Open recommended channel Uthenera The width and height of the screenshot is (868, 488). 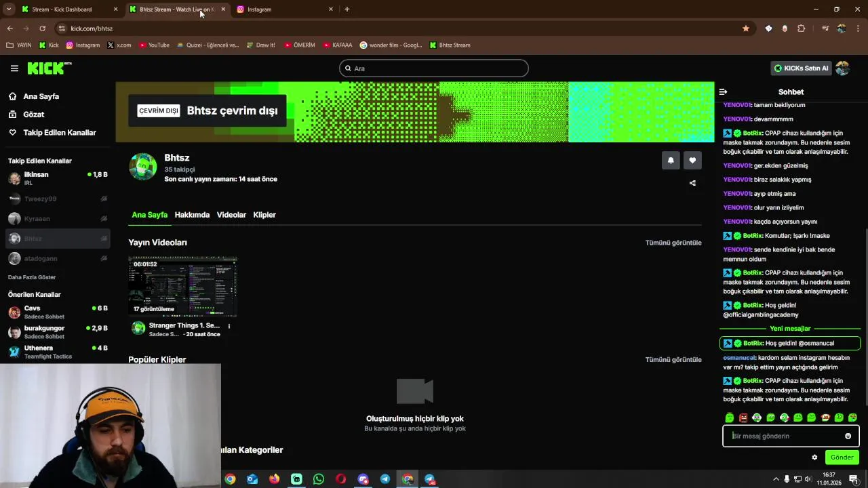tap(58, 352)
